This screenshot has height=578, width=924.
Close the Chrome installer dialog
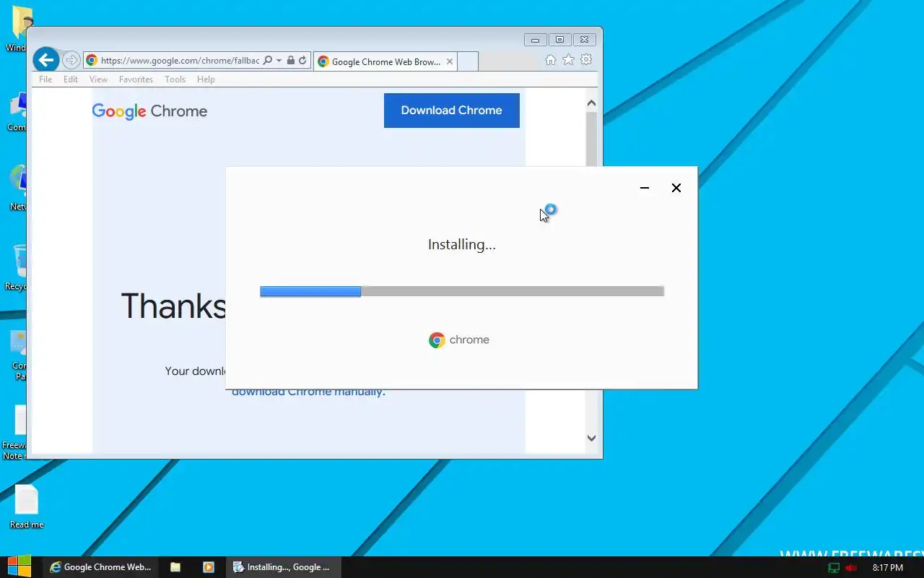(676, 188)
